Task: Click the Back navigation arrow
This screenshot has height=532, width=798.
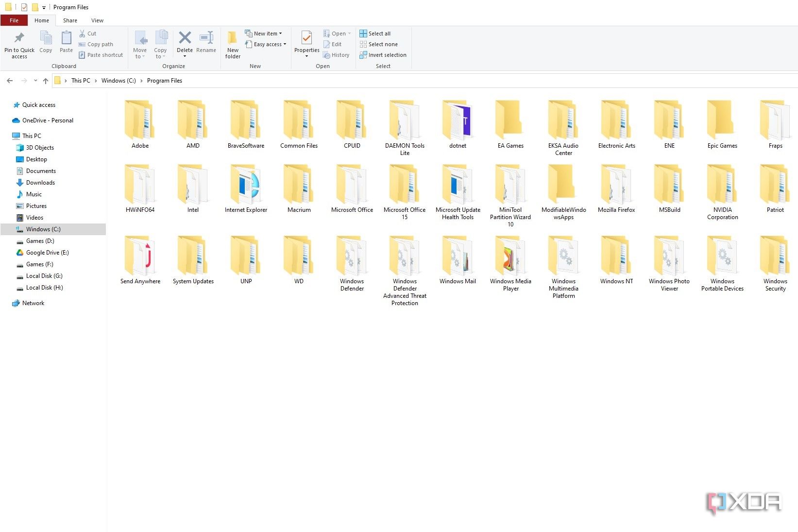Action: click(10, 81)
